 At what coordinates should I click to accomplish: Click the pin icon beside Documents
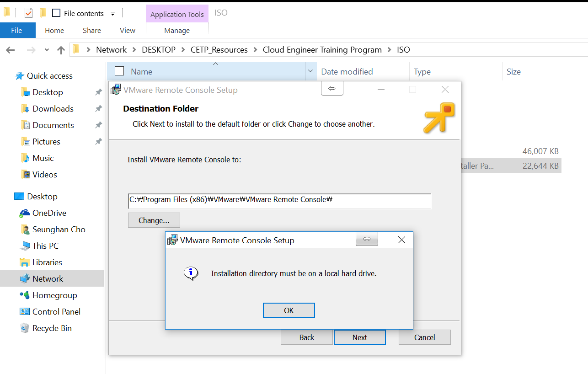point(98,125)
